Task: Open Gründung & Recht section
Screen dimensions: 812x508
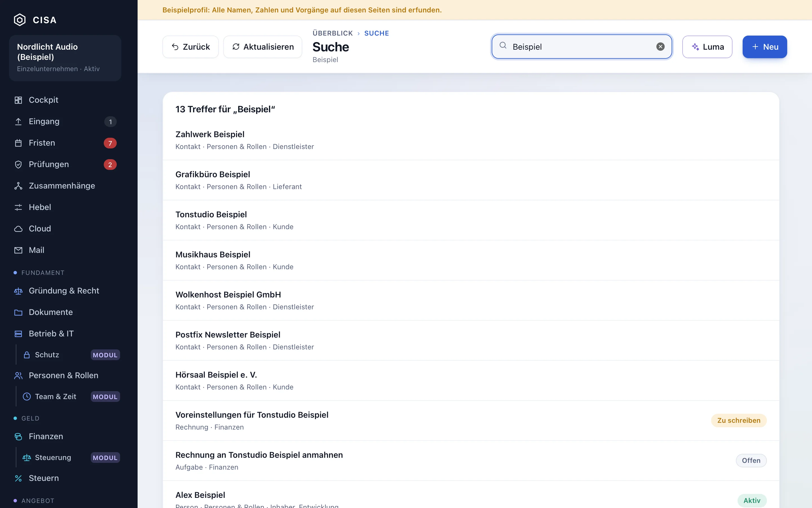Action: [65, 291]
